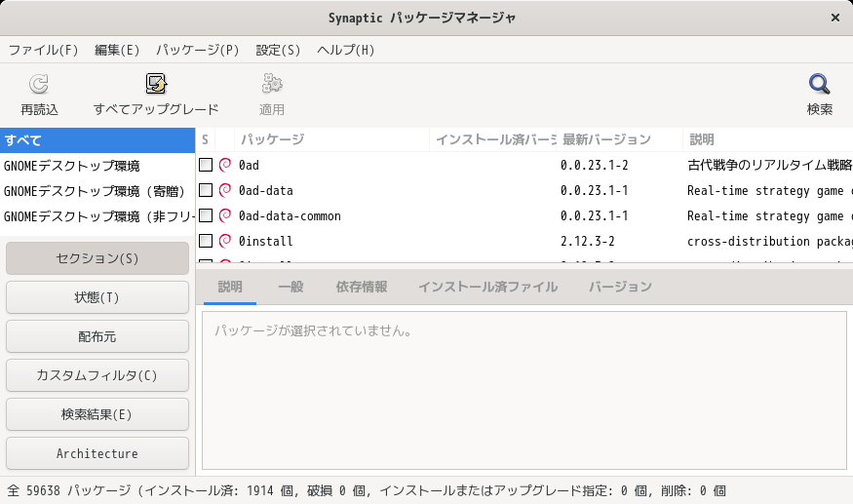Switch to the 依存情報 tab
The width and height of the screenshot is (853, 504).
(x=362, y=287)
